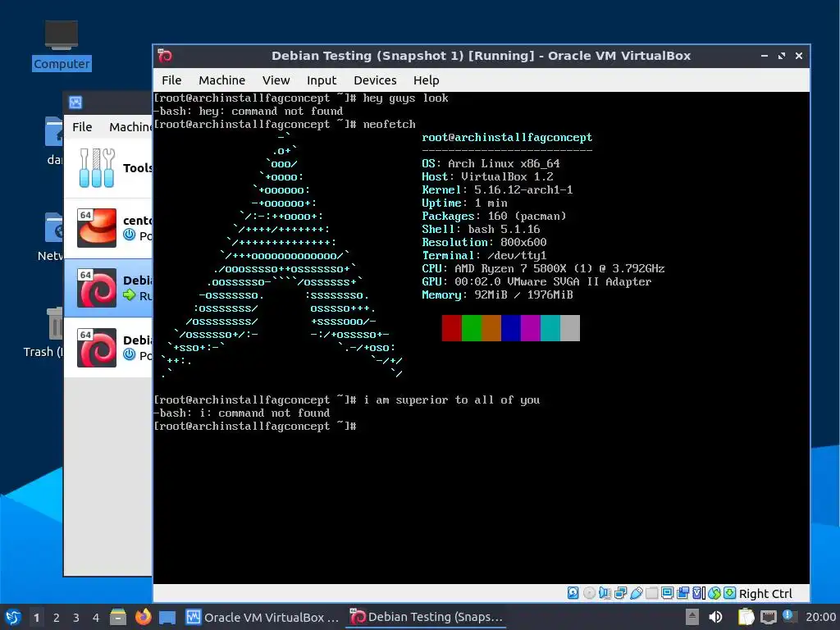840x630 pixels.
Task: Click the cyan swatch in neofetch output
Action: coord(550,328)
